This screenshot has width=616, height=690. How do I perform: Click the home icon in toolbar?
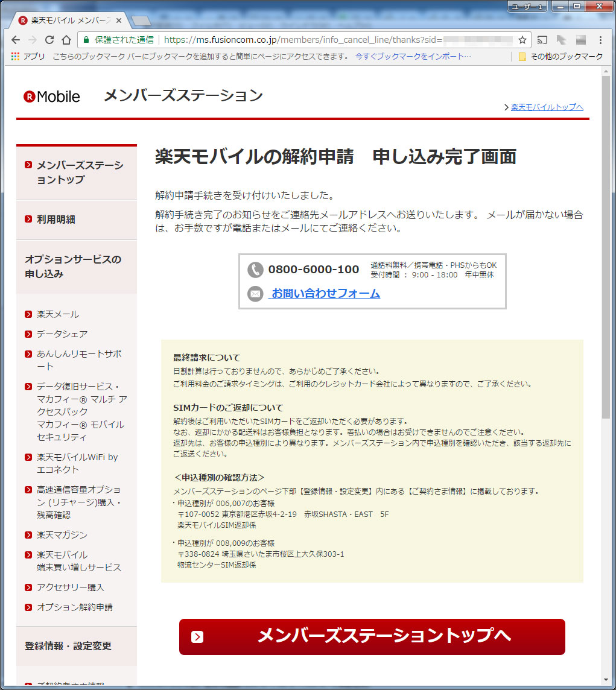(x=66, y=40)
